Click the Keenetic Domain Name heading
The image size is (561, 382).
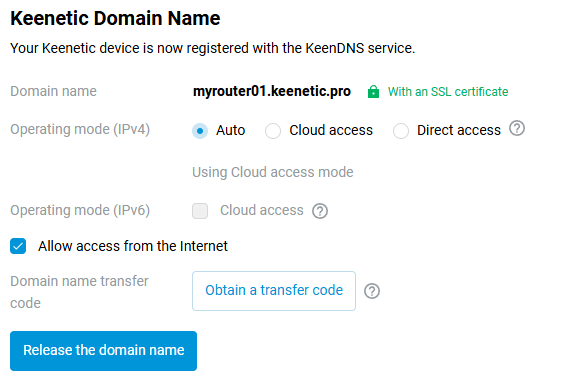pos(115,18)
